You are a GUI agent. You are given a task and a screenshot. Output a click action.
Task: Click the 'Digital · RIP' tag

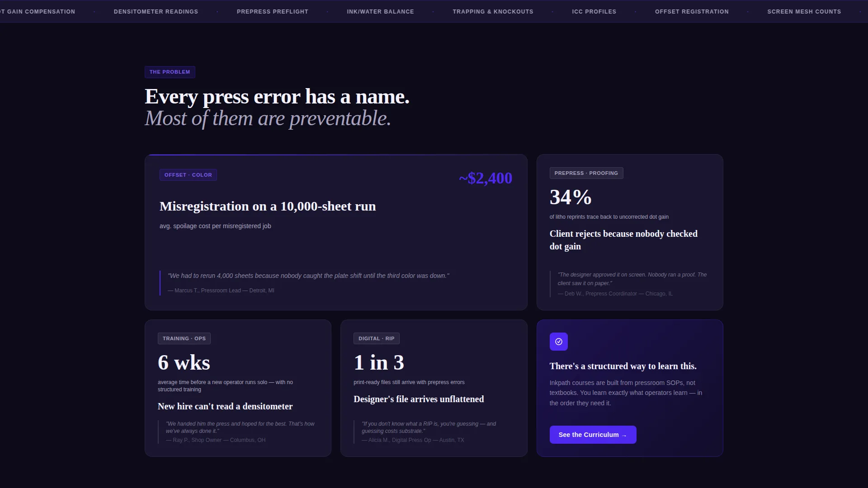377,338
